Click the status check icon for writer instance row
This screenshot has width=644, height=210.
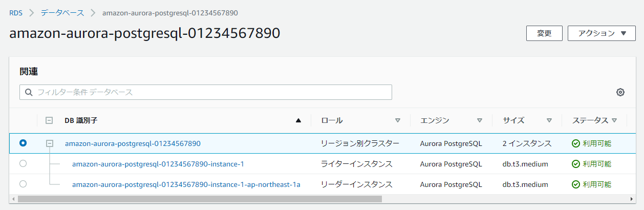click(576, 164)
